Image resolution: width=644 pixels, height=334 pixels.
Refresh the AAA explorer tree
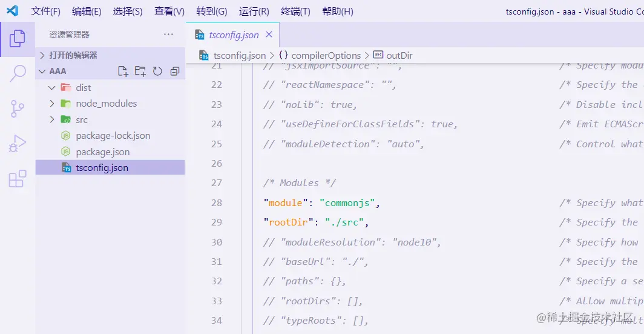pyautogui.click(x=157, y=72)
